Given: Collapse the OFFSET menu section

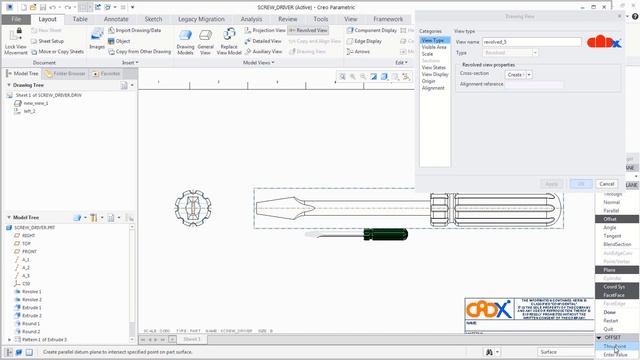Looking at the screenshot, I should [x=599, y=338].
